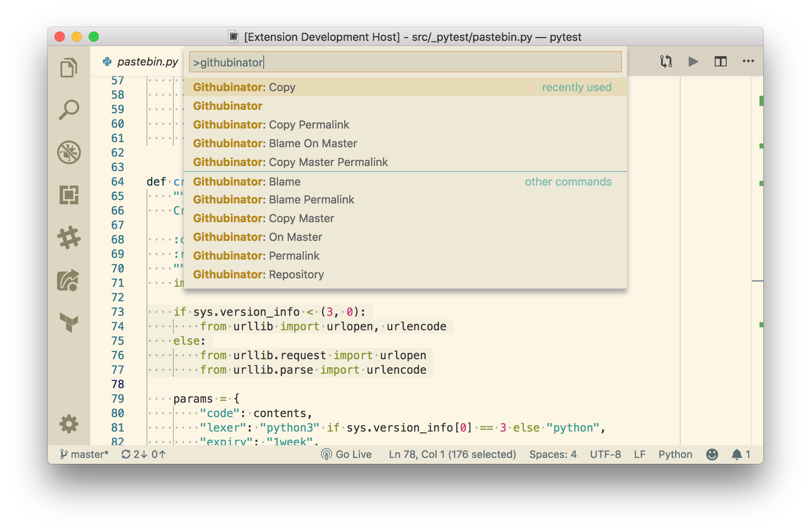Click line number 79 in the gutter
Screen dimensions: 811x532
pos(118,399)
